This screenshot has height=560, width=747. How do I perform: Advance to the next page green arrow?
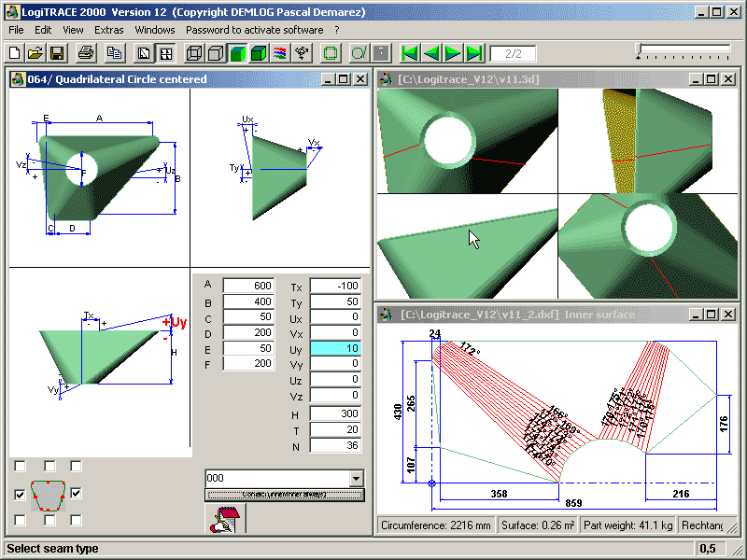click(453, 53)
